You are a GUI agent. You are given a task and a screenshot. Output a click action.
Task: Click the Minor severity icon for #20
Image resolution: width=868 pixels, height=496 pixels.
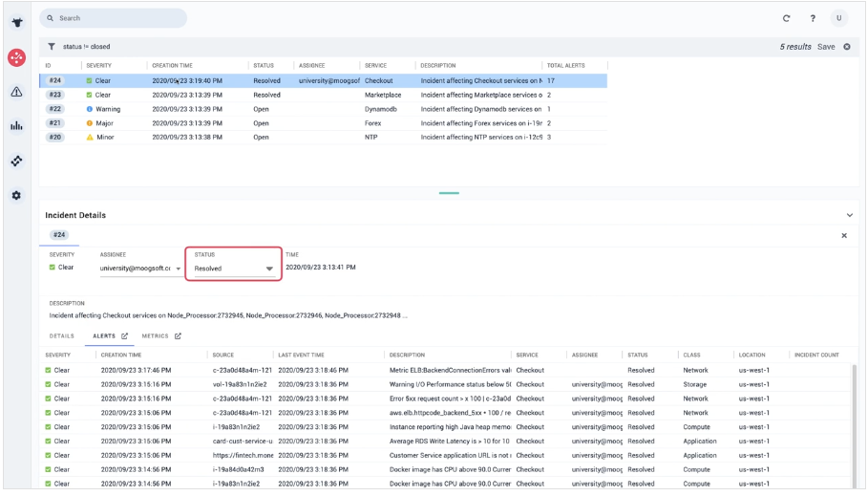click(90, 137)
